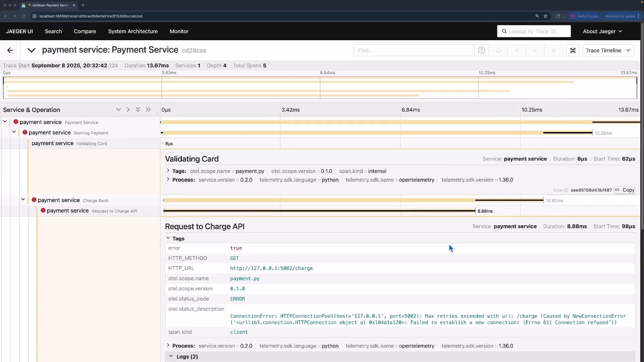Reload the browser page

point(23,16)
